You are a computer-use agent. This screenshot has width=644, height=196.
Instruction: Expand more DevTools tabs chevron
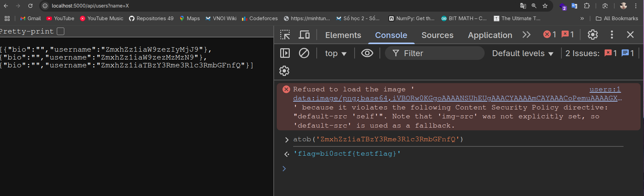click(x=527, y=35)
